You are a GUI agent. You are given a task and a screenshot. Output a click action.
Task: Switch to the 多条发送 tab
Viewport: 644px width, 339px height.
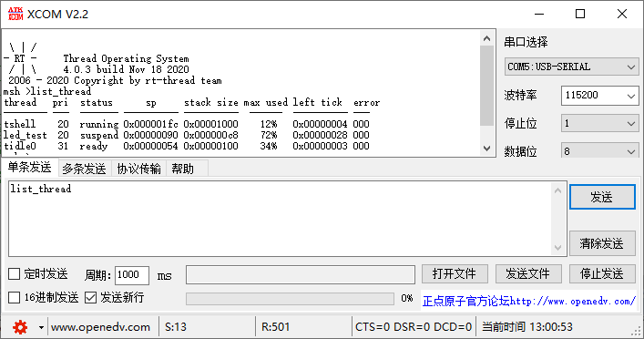tap(84, 169)
